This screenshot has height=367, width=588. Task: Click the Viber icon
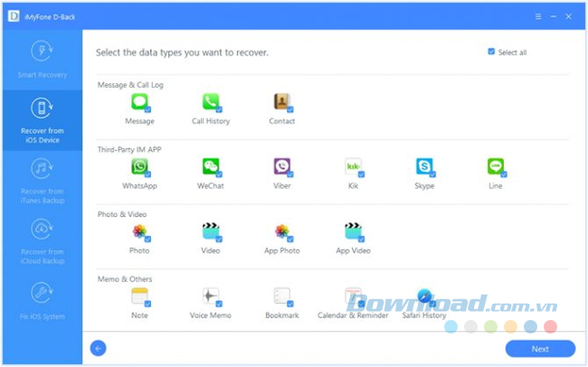[x=282, y=167]
